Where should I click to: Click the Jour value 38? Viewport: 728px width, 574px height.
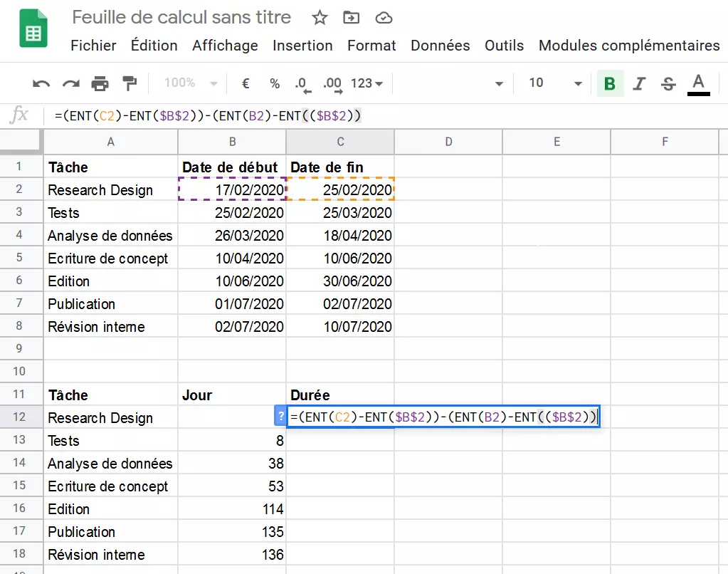(232, 462)
